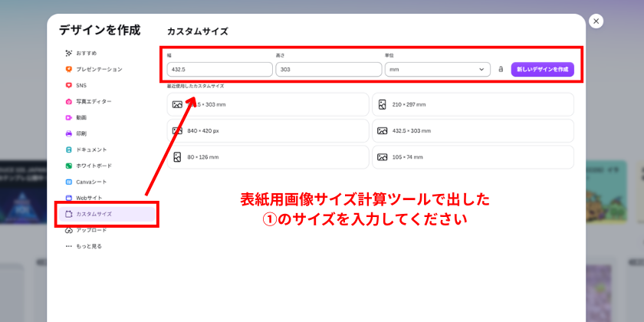
Task: Open the unit dropdown showing mm
Action: [x=438, y=70]
